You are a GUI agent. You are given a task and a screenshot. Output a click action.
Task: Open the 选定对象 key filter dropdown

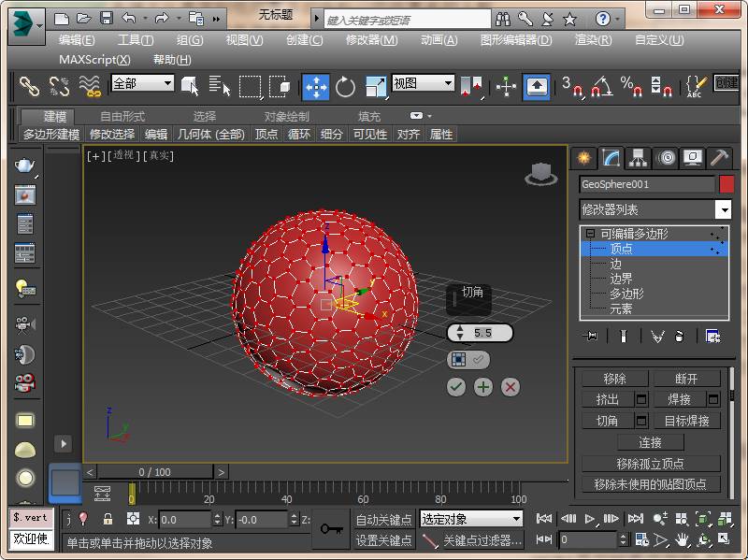tap(471, 519)
